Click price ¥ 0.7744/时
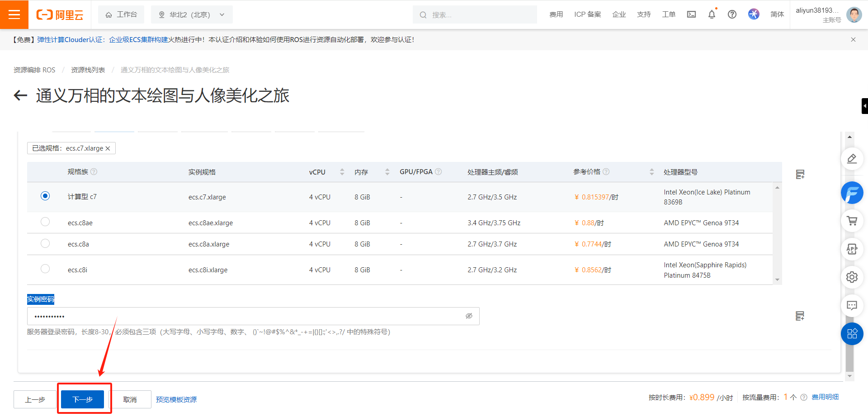The image size is (868, 417). [593, 244]
